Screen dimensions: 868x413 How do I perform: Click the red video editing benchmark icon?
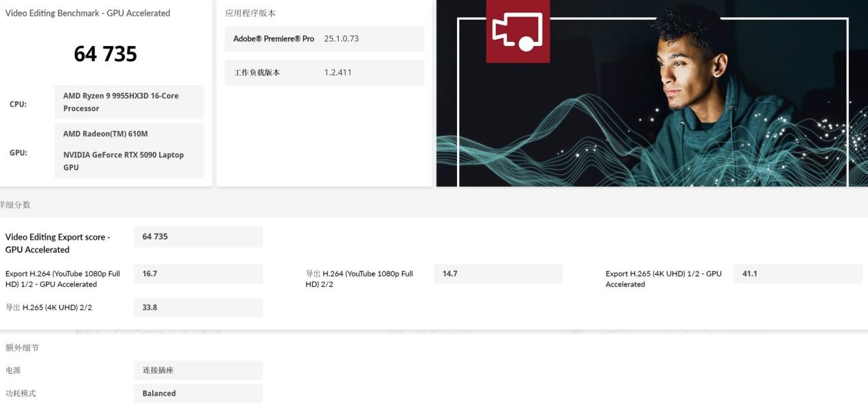coord(517,31)
